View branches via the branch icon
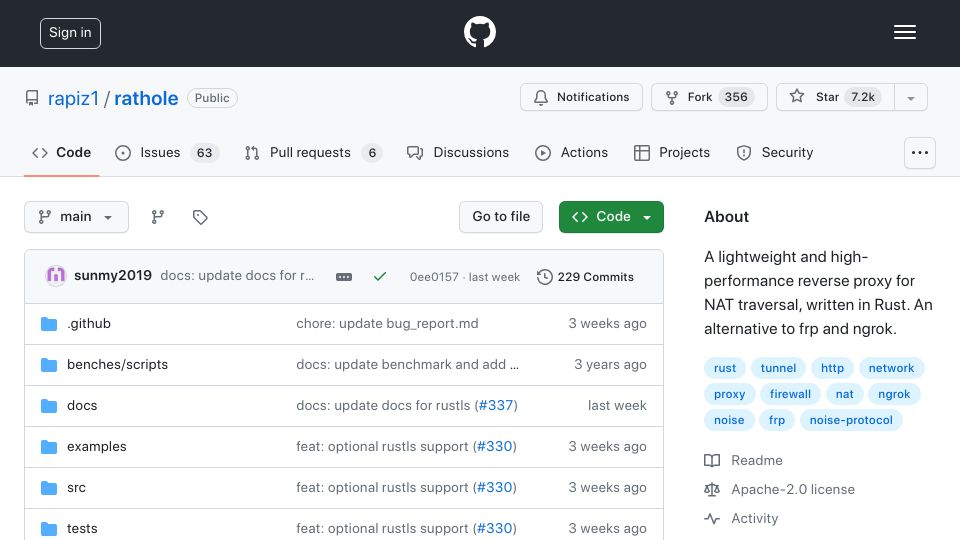960x540 pixels. pyautogui.click(x=158, y=217)
